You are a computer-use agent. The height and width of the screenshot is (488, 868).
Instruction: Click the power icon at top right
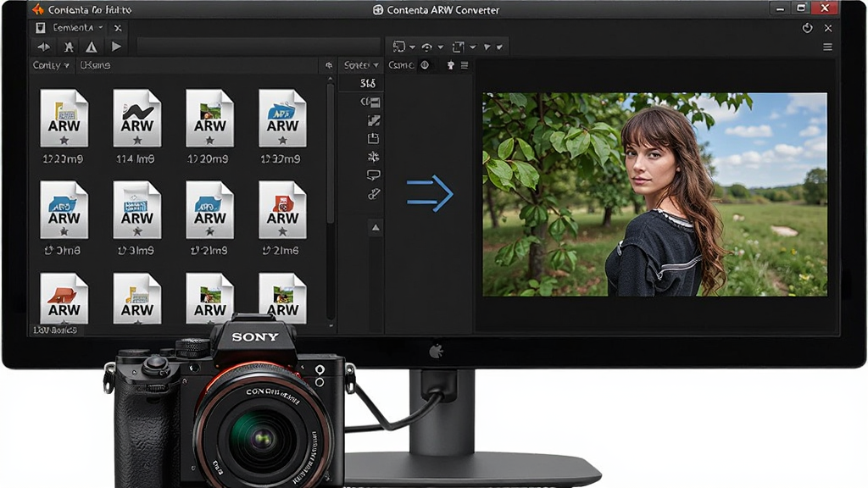[808, 28]
